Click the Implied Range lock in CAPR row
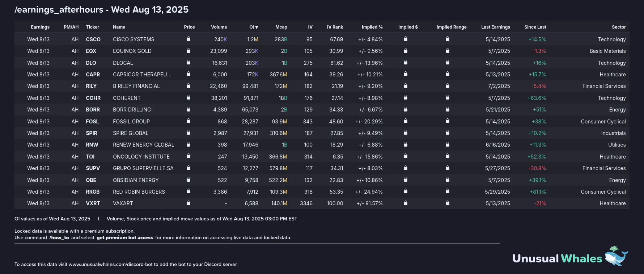644x274 pixels. (448, 74)
